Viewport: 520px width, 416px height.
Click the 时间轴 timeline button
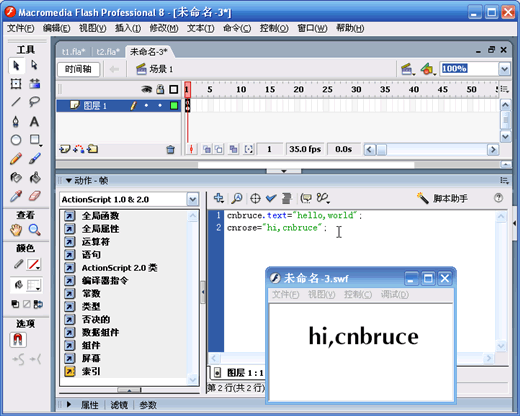point(78,69)
